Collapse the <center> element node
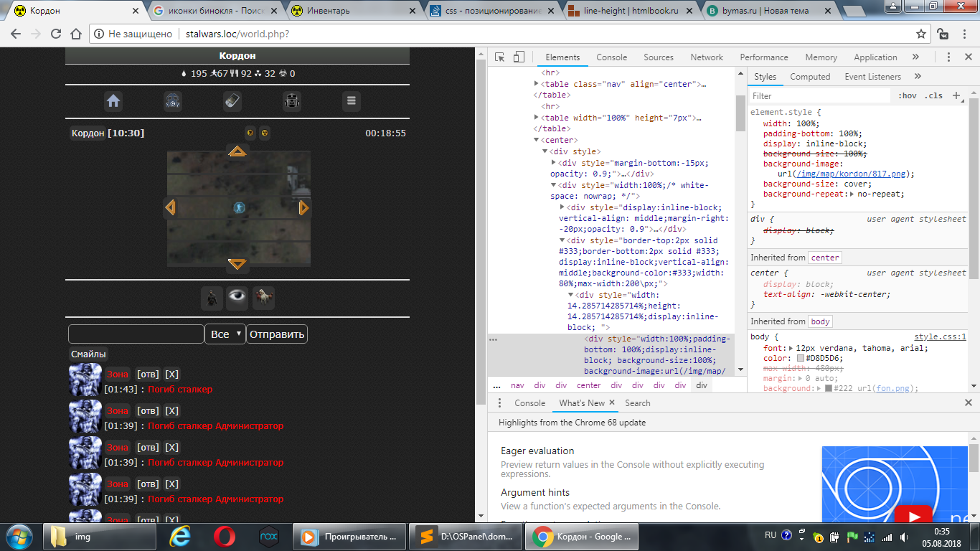The image size is (980, 551). (x=537, y=140)
